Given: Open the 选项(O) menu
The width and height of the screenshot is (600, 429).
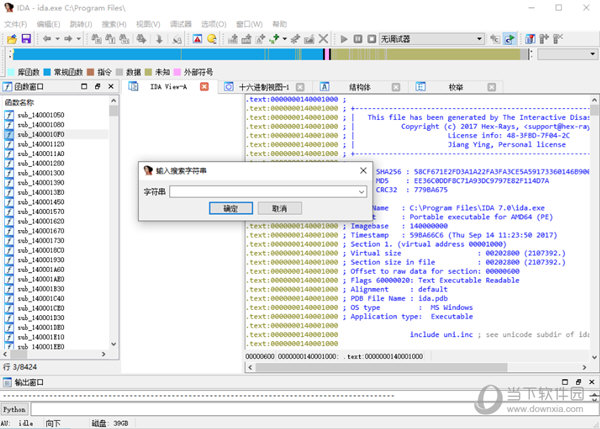Looking at the screenshot, I should point(214,24).
